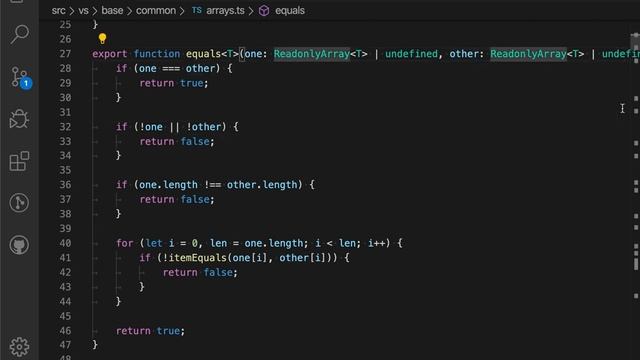The width and height of the screenshot is (640, 360).
Task: Click the 'function' keyword on line 27
Action: [157, 54]
